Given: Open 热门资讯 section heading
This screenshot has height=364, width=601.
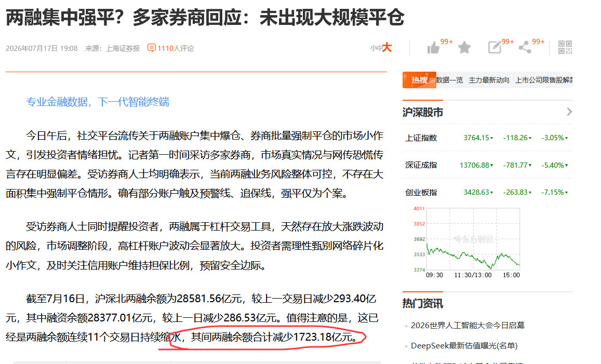Looking at the screenshot, I should point(423,304).
